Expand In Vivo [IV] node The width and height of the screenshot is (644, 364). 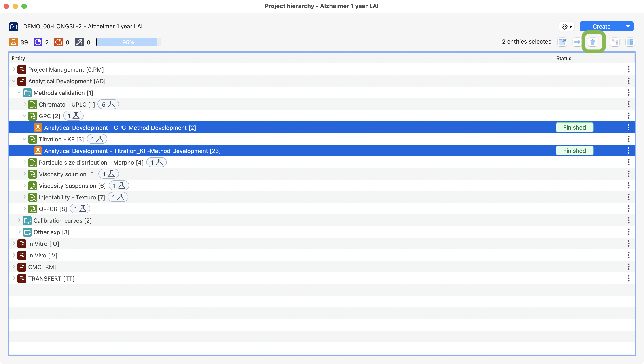[14, 255]
